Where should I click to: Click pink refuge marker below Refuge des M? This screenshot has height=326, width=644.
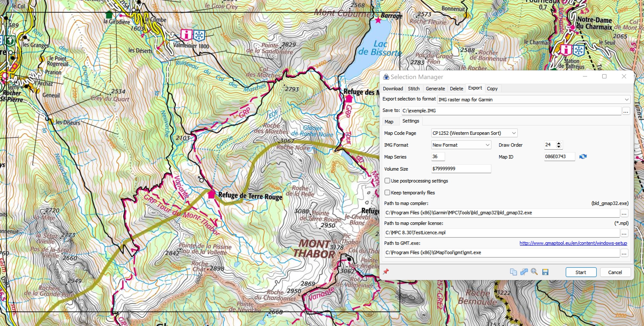tap(349, 99)
